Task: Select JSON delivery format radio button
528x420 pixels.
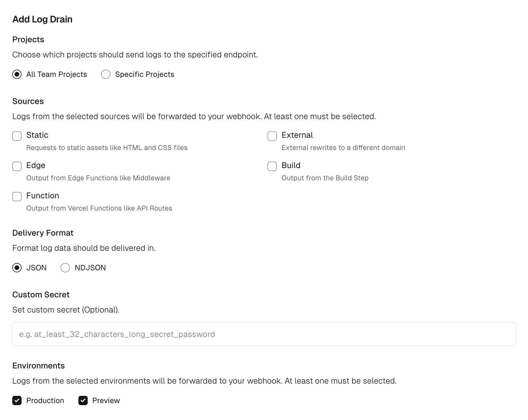Action: pyautogui.click(x=17, y=268)
